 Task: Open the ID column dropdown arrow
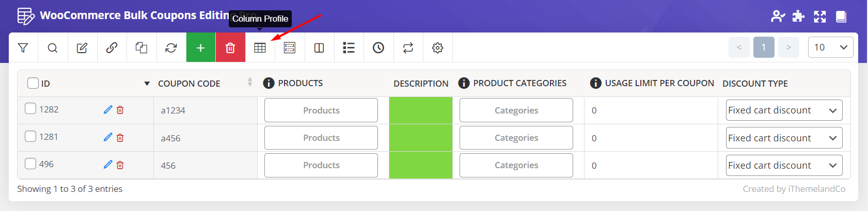147,84
